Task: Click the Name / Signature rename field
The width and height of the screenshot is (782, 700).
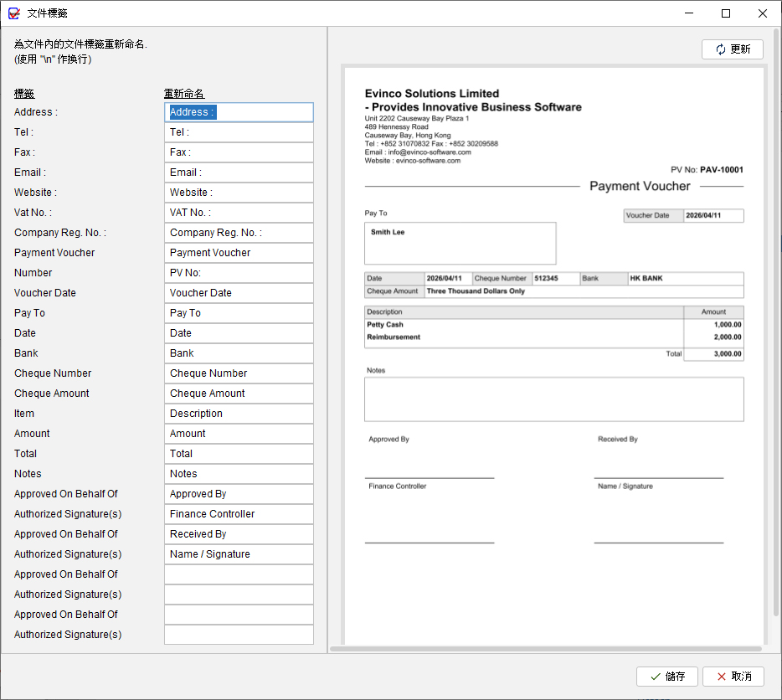Action: click(x=239, y=554)
